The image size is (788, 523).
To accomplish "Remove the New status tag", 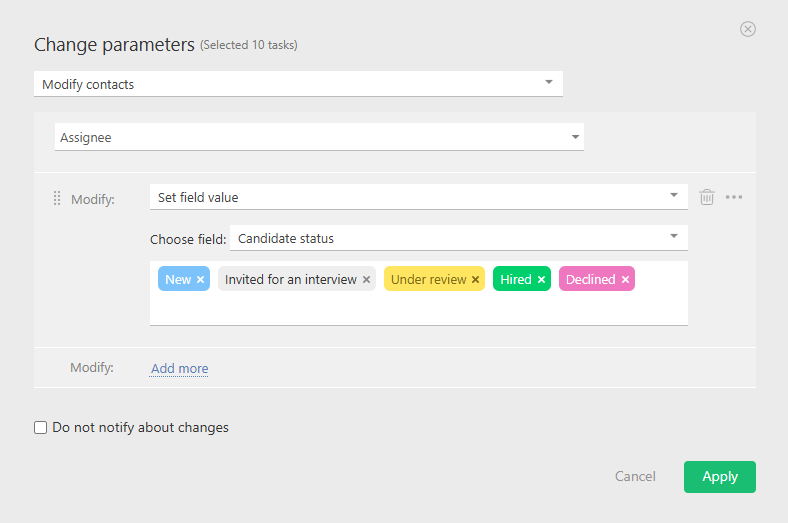I will click(200, 280).
